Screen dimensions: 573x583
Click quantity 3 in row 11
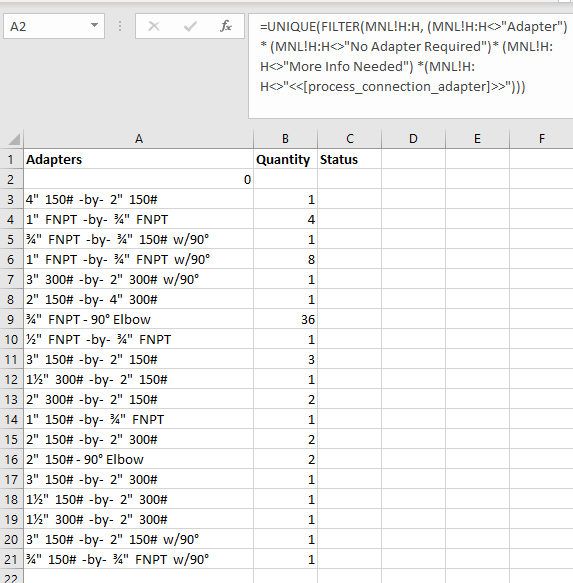pyautogui.click(x=285, y=360)
